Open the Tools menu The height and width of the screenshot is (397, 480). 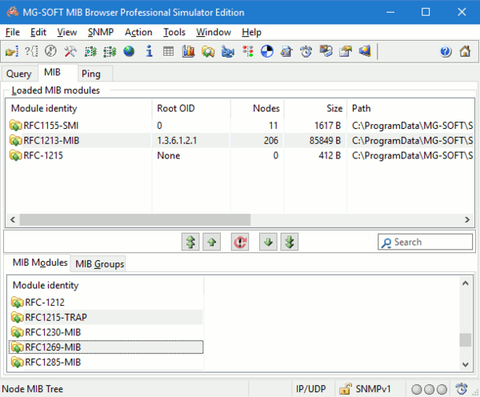pos(174,32)
